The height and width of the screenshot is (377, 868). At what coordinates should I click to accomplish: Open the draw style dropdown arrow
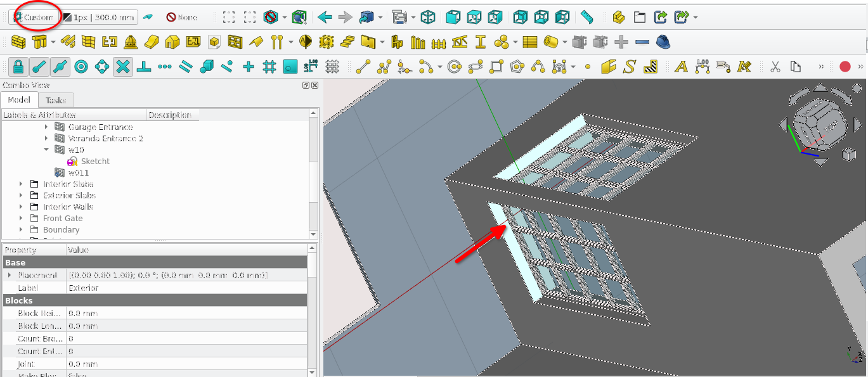coord(285,18)
